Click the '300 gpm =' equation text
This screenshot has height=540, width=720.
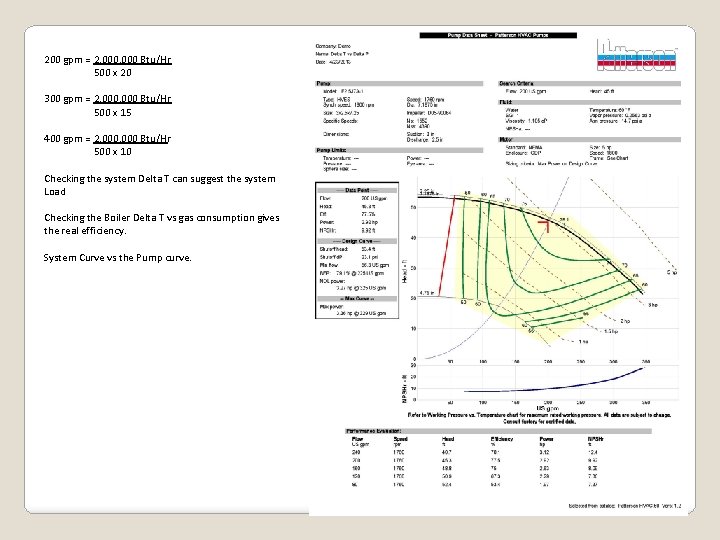click(108, 99)
